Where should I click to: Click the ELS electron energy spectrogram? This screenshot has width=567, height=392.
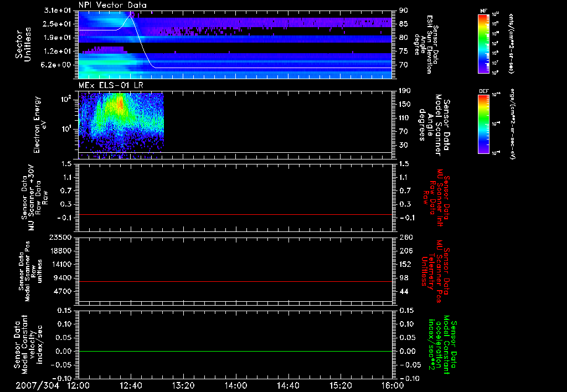(121, 126)
